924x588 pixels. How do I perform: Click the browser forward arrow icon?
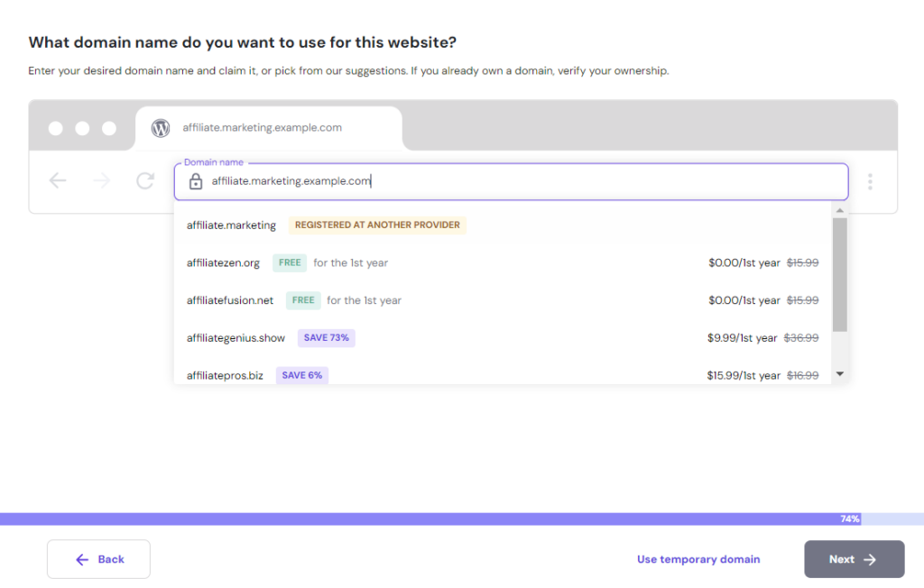pos(102,181)
